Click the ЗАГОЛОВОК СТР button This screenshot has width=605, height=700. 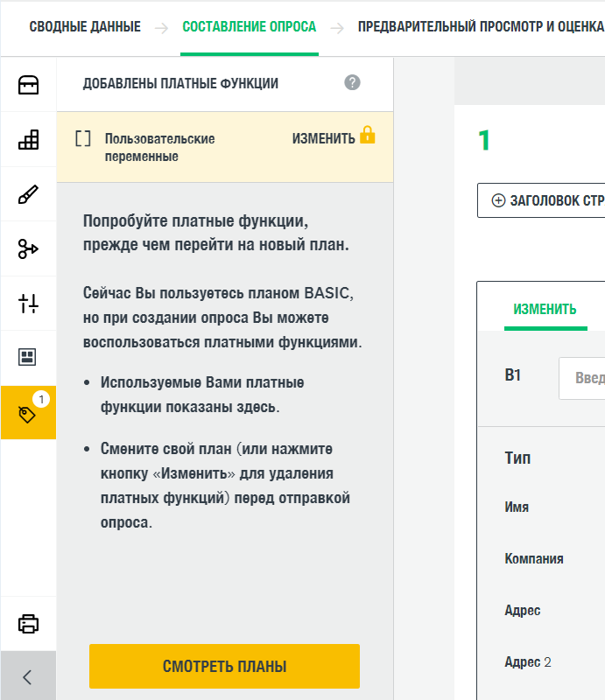[541, 200]
